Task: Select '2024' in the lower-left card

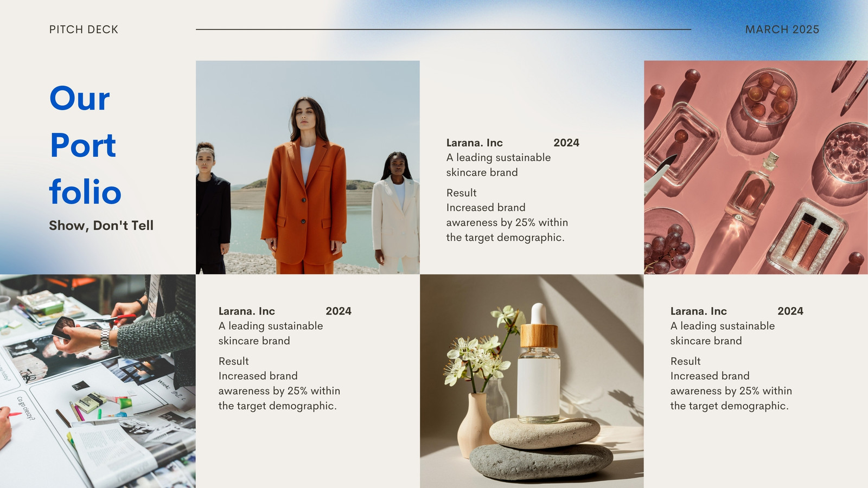Action: [x=339, y=311]
